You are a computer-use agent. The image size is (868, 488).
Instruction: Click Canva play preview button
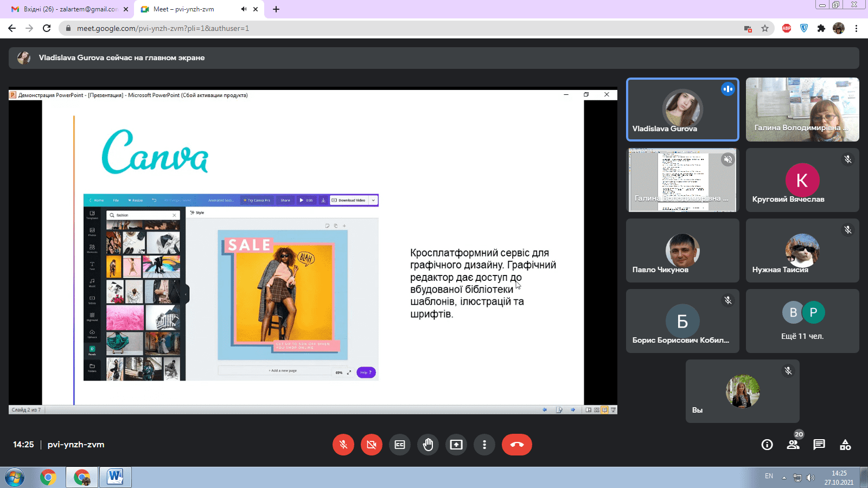point(306,200)
